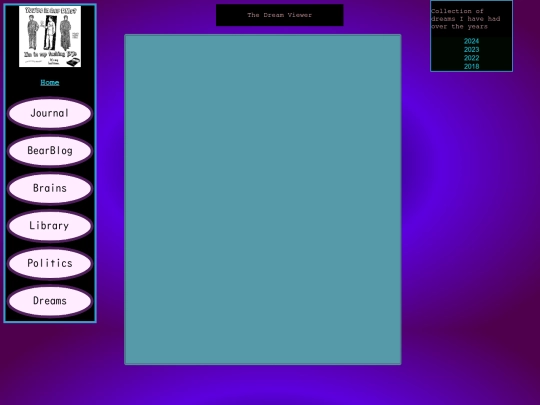Go to the BearBlog button
This screenshot has height=405, width=540.
coord(50,151)
